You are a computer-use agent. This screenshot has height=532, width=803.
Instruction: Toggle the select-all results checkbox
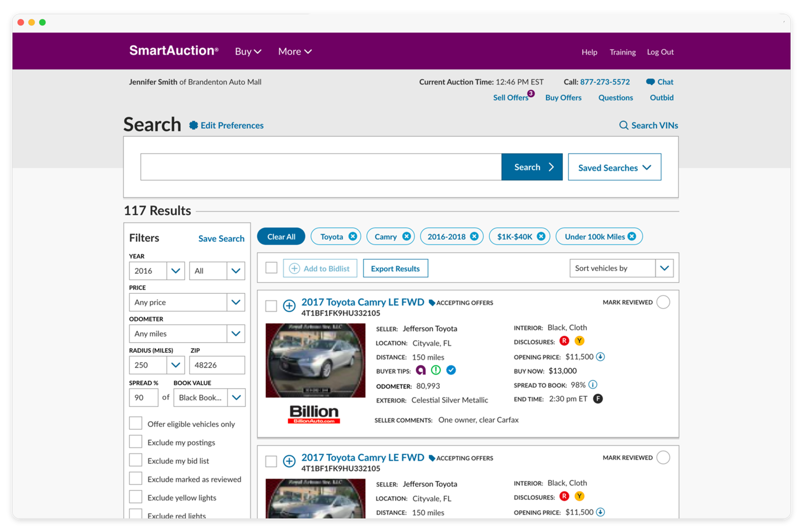(x=271, y=268)
